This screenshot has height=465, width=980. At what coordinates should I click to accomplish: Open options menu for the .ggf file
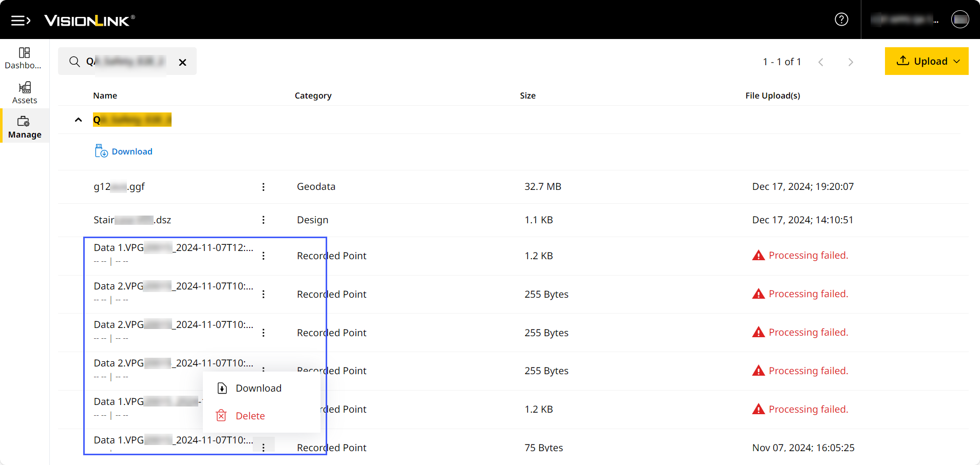click(x=263, y=187)
